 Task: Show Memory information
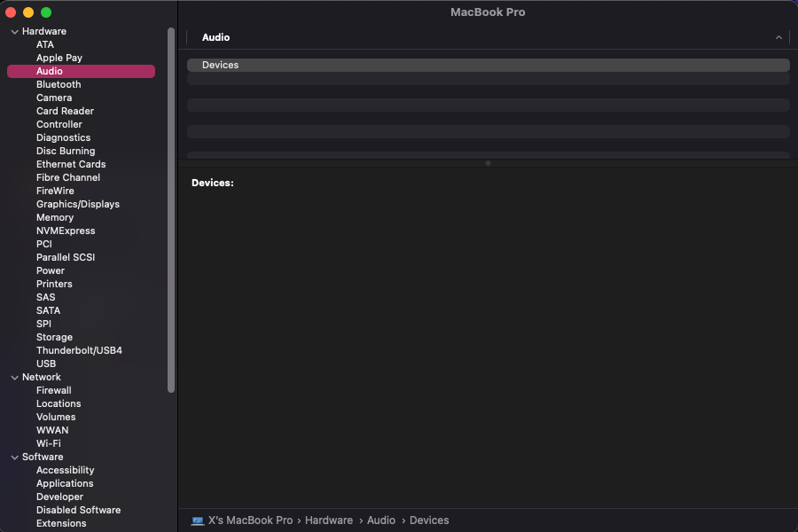55,217
